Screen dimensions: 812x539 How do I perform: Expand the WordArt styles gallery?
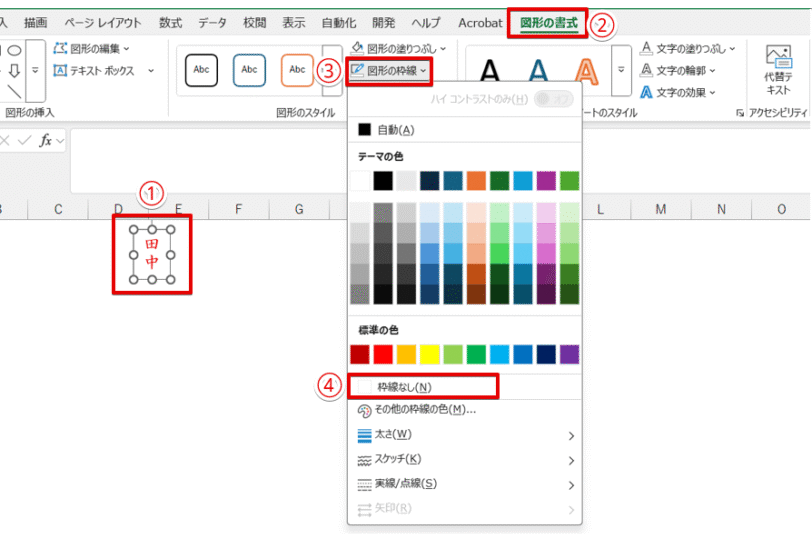tap(621, 70)
